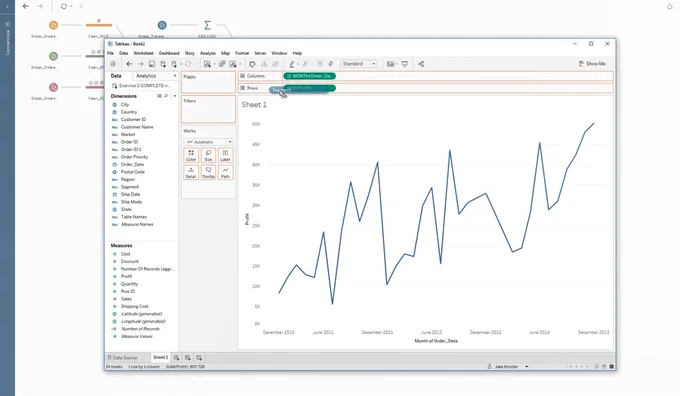
Task: Click the Color card in Marks
Action: click(191, 155)
